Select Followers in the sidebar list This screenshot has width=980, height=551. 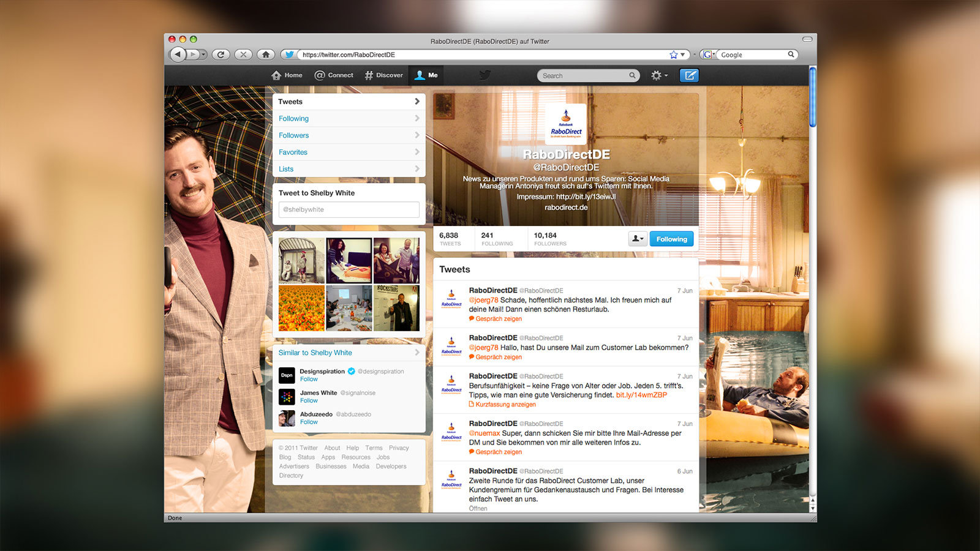click(x=294, y=135)
